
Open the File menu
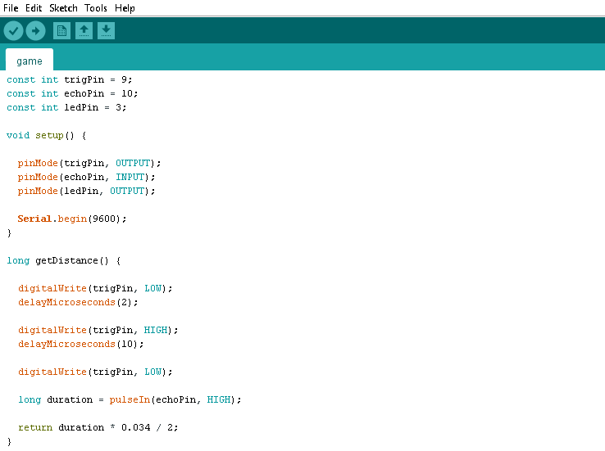11,8
